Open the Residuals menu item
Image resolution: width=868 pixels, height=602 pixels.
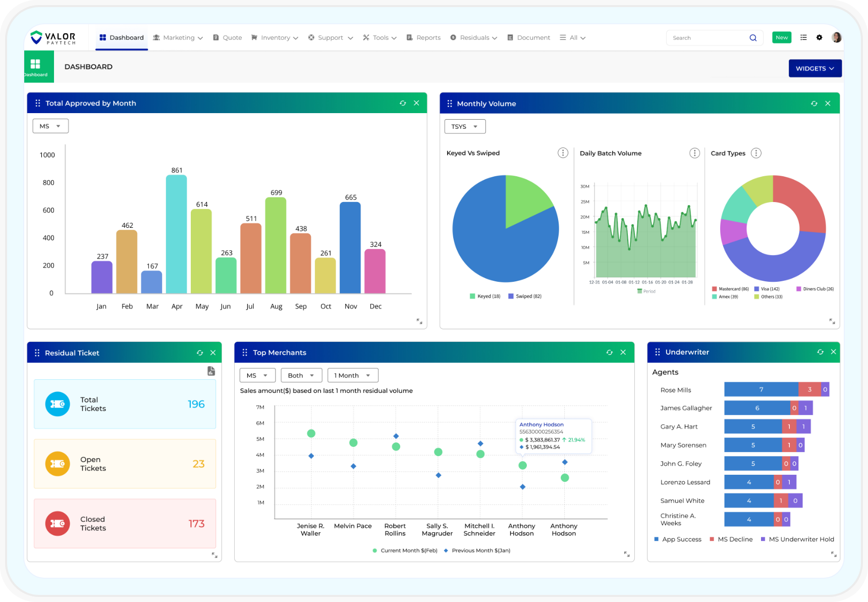(x=473, y=37)
